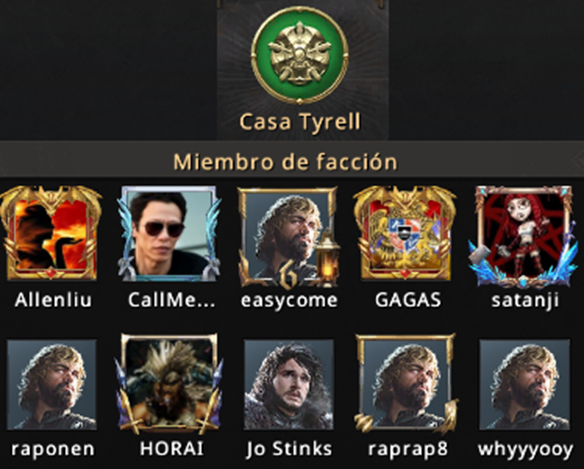This screenshot has height=469, width=584.
Task: Open HORAI's beast warrior avatar
Action: point(170,384)
